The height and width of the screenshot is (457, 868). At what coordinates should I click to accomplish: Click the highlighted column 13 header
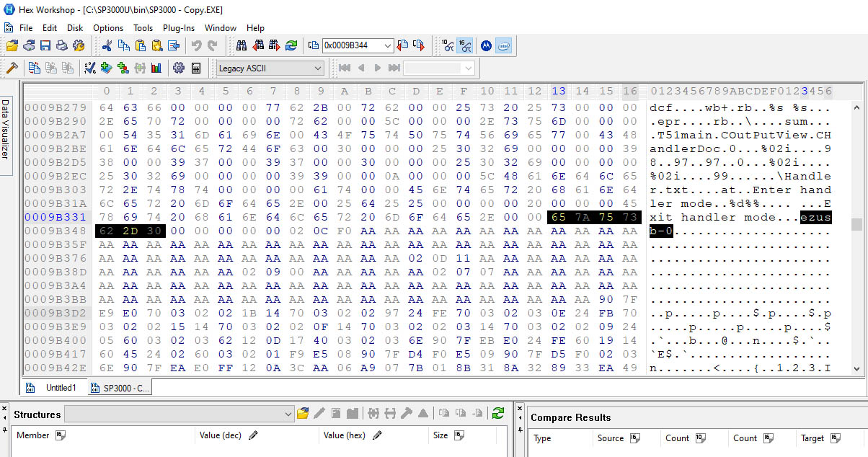click(559, 91)
